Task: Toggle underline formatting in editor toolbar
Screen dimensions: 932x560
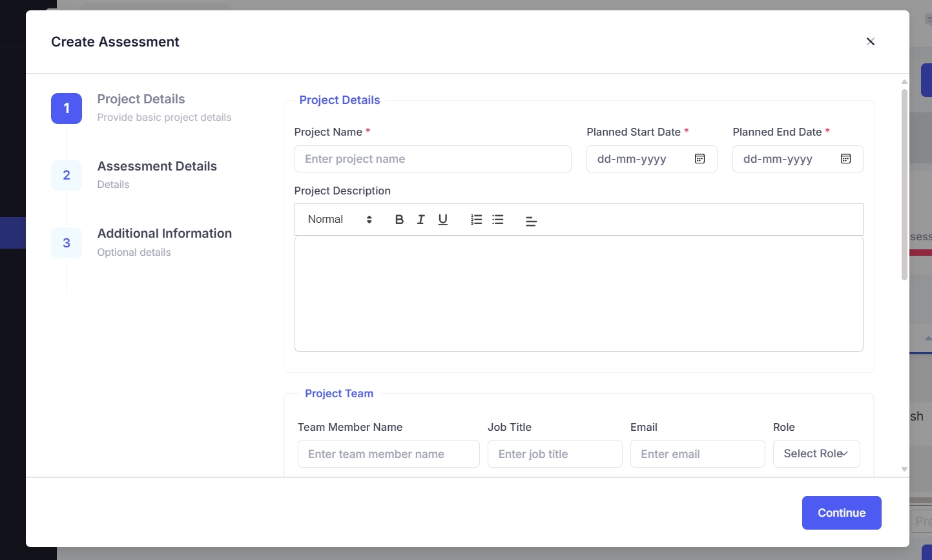Action: coord(442,220)
